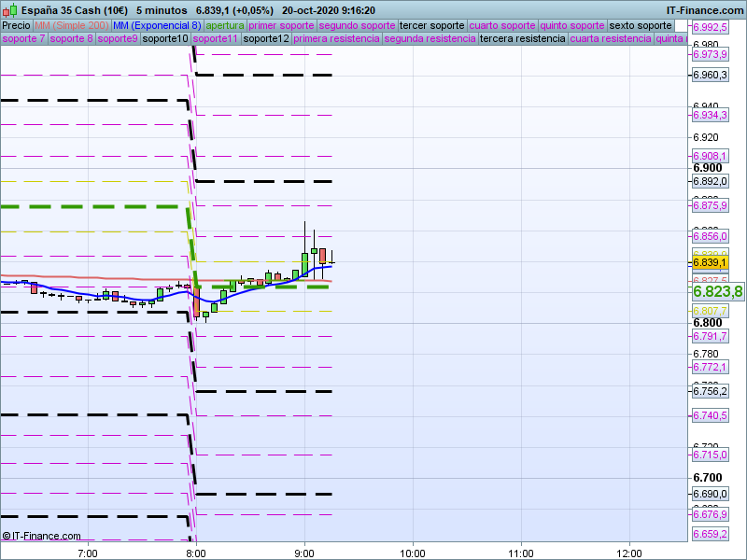Click the 6.740,5 price axis label
This screenshot has height=560, width=747.
(710, 415)
